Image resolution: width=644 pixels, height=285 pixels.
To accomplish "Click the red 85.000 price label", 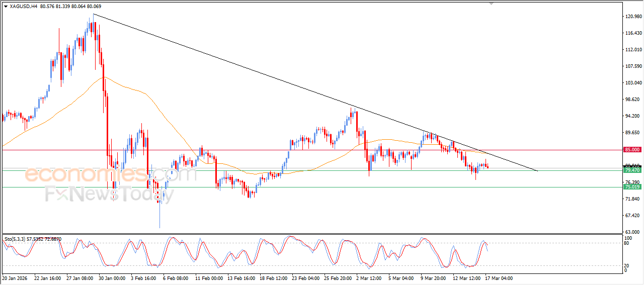I will pyautogui.click(x=632, y=150).
